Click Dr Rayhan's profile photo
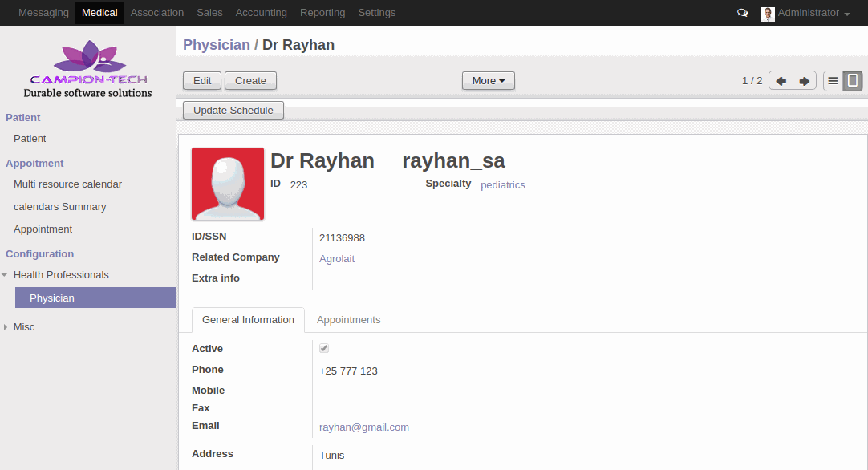The image size is (868, 470). point(228,184)
